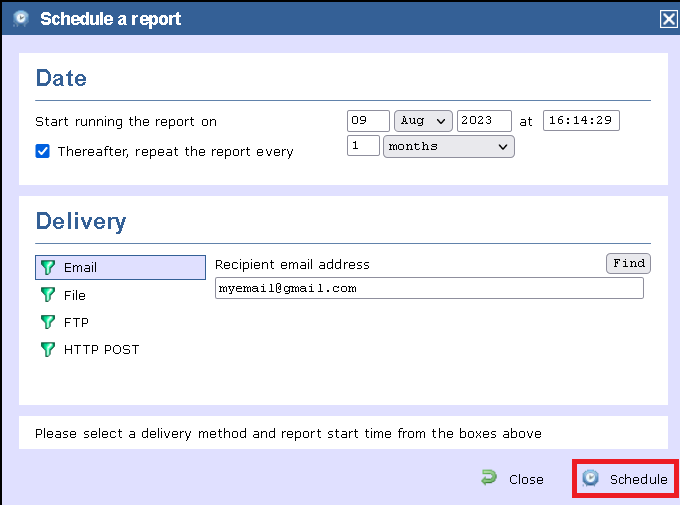Click the funnel icon next to Email
Viewport: 680px width, 505px height.
pyautogui.click(x=48, y=267)
